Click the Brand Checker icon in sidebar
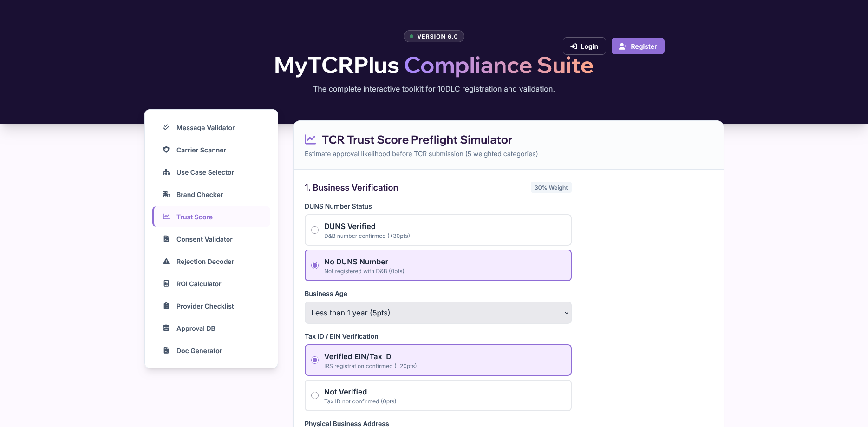This screenshot has width=868, height=427. point(166,194)
